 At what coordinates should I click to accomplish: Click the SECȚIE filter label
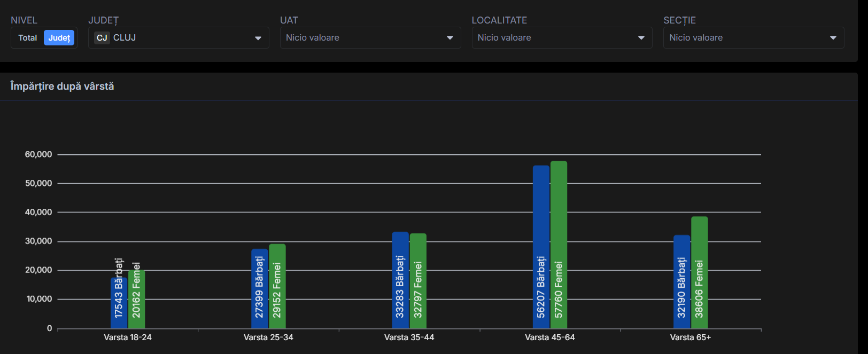pyautogui.click(x=679, y=20)
